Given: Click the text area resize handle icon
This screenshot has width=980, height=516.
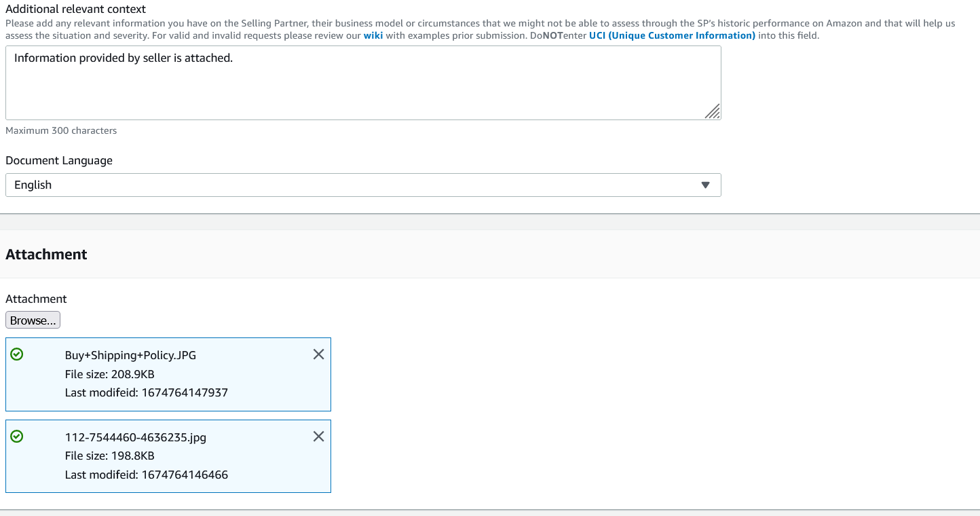Looking at the screenshot, I should (x=712, y=111).
